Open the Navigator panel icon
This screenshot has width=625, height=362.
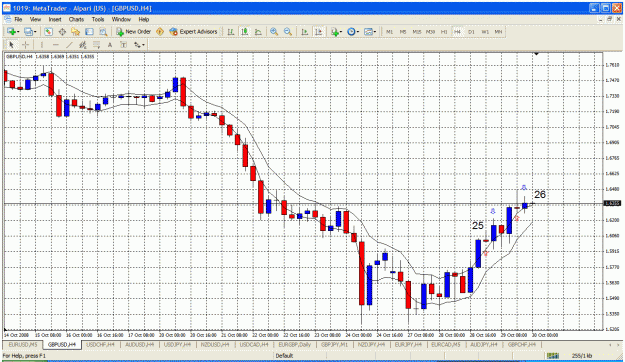click(75, 31)
